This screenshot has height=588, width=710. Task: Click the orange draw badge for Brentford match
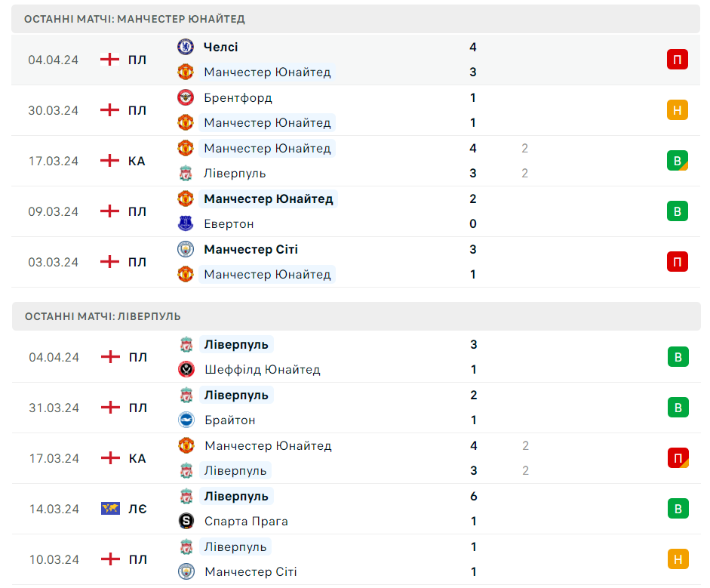point(677,110)
